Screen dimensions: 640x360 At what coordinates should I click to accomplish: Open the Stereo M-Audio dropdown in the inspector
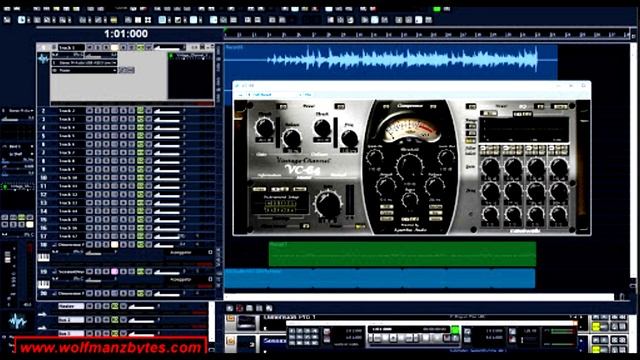pos(19,111)
